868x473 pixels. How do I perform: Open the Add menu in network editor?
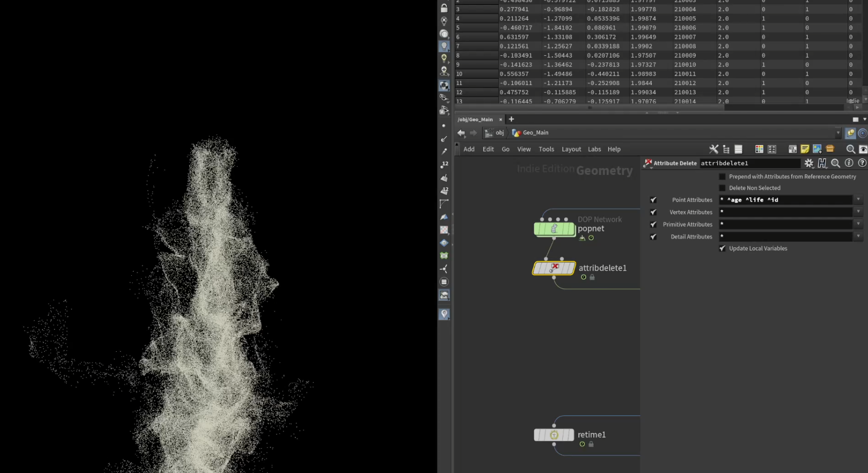(469, 149)
